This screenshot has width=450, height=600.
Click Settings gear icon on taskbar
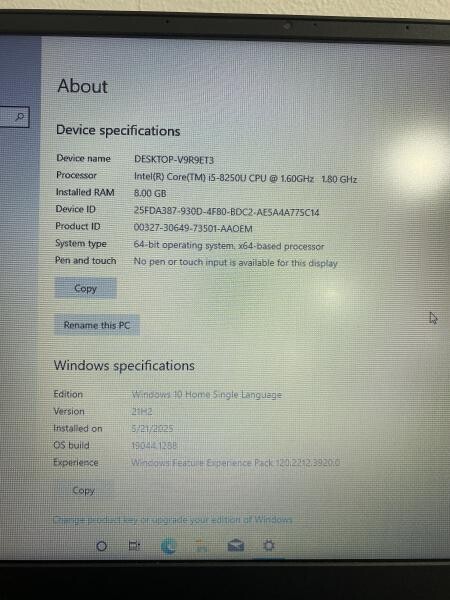(269, 545)
